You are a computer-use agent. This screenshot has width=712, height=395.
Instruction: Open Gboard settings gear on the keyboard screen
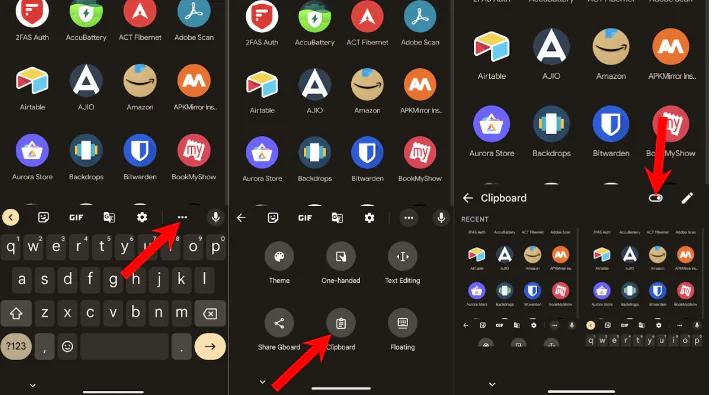(x=142, y=217)
